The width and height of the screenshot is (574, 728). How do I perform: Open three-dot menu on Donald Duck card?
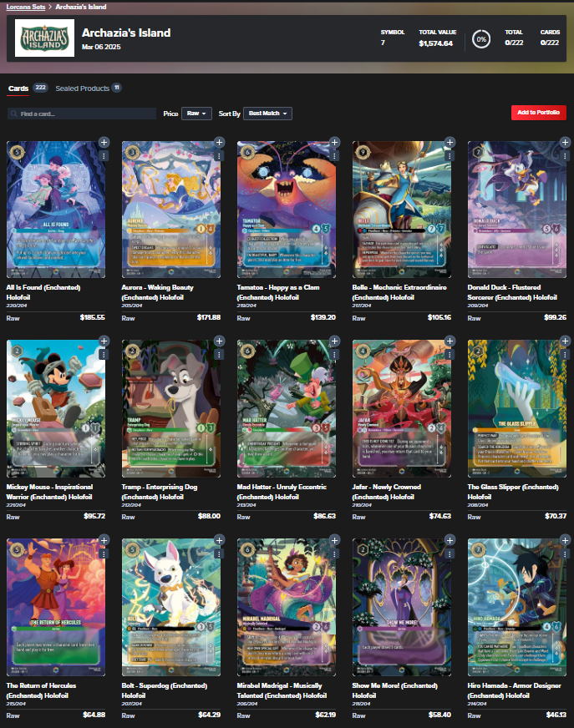[x=565, y=156]
